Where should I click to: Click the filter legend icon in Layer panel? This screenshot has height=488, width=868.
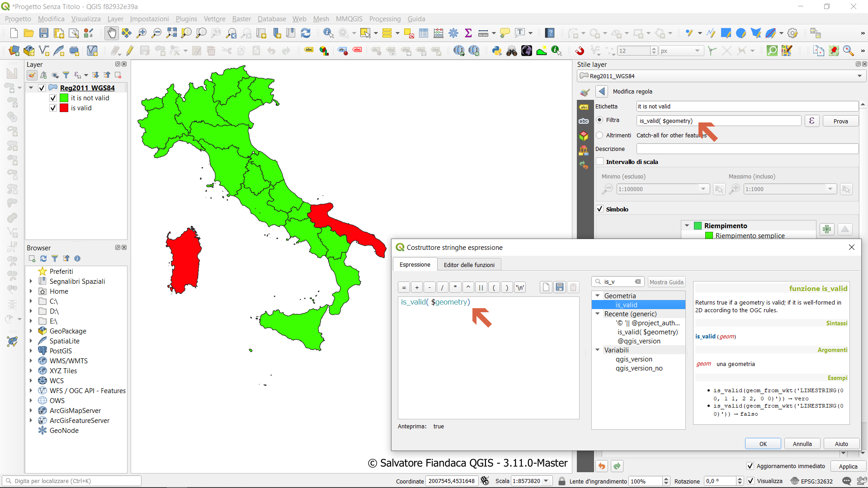pos(66,75)
